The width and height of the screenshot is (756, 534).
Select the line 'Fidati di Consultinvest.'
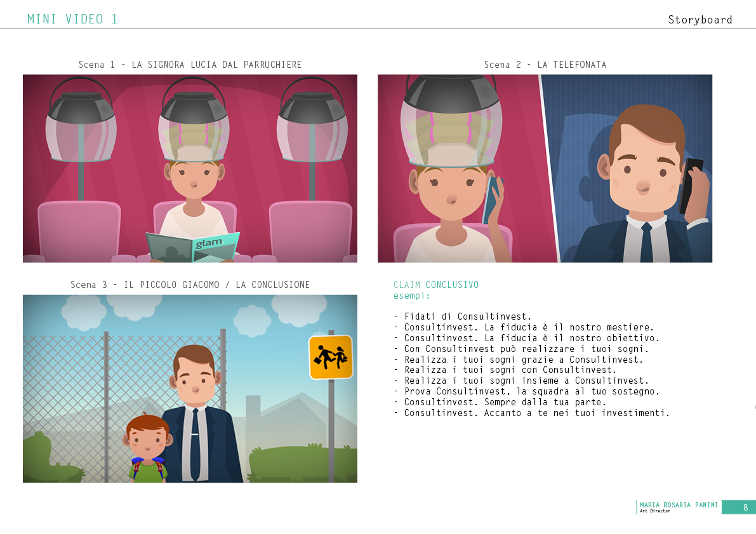[462, 316]
